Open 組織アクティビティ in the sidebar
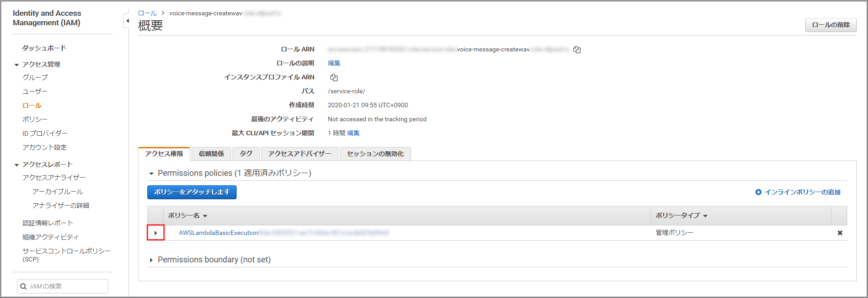 pyautogui.click(x=50, y=237)
